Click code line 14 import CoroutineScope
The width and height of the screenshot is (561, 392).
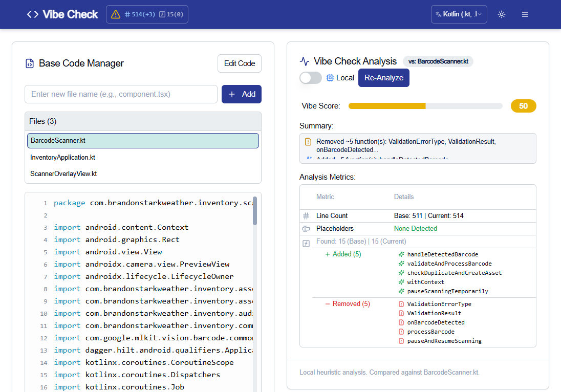143,362
